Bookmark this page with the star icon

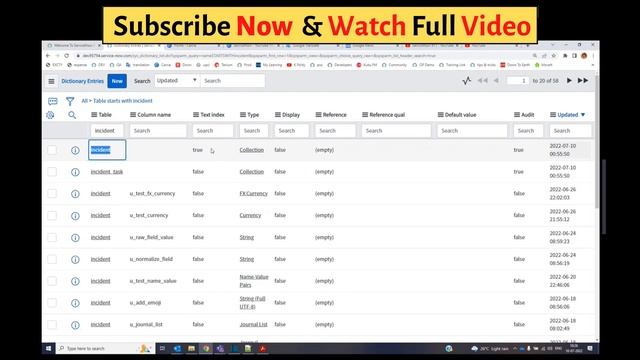click(x=553, y=56)
